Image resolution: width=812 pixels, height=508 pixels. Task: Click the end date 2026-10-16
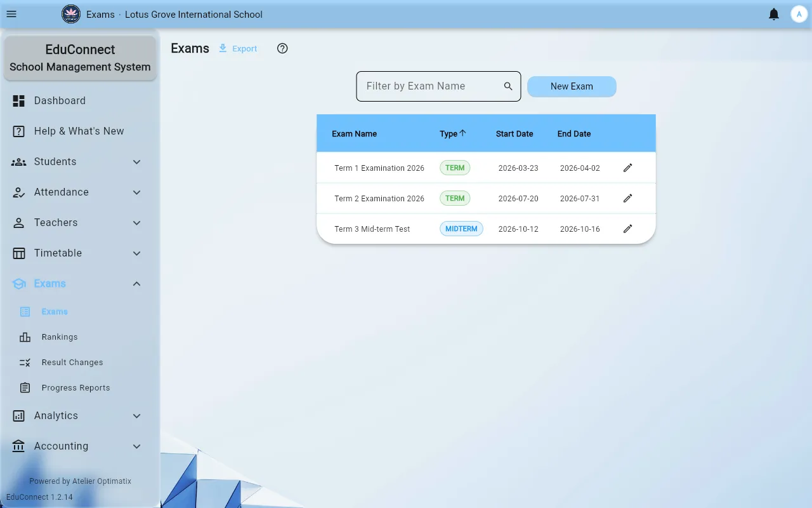coord(580,229)
